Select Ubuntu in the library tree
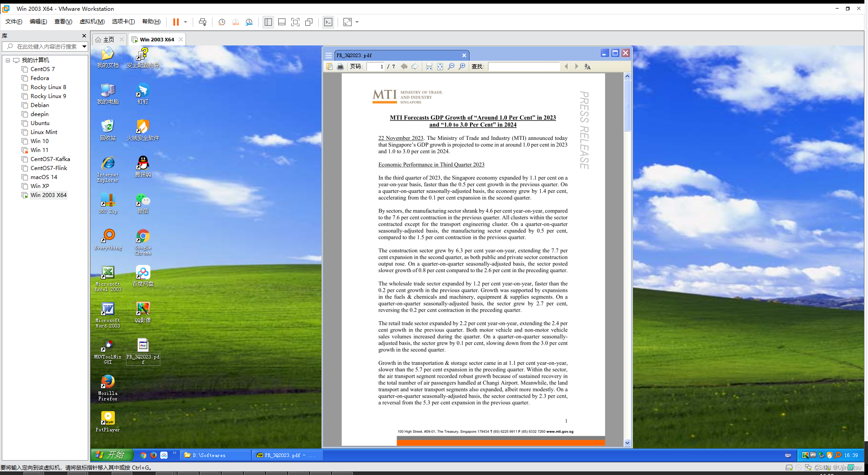 click(40, 123)
